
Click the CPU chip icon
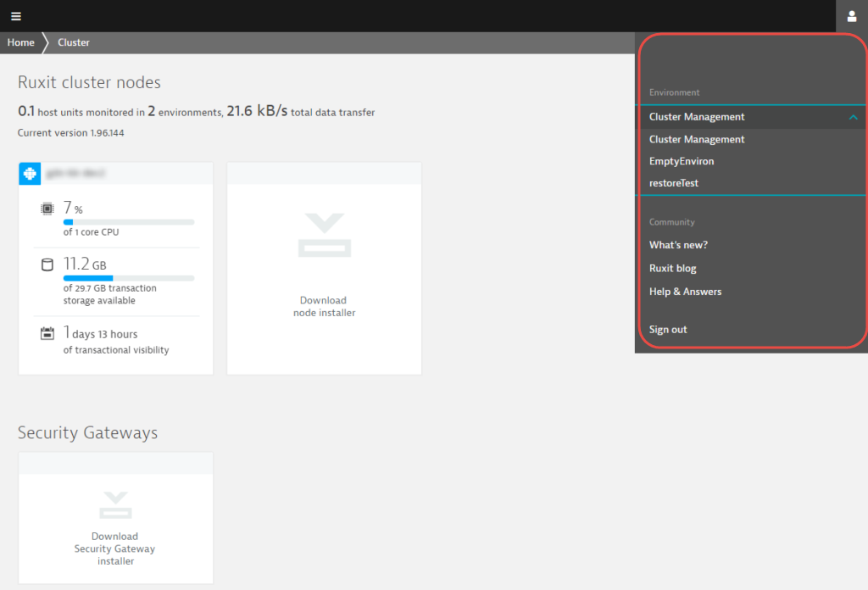[x=47, y=209]
